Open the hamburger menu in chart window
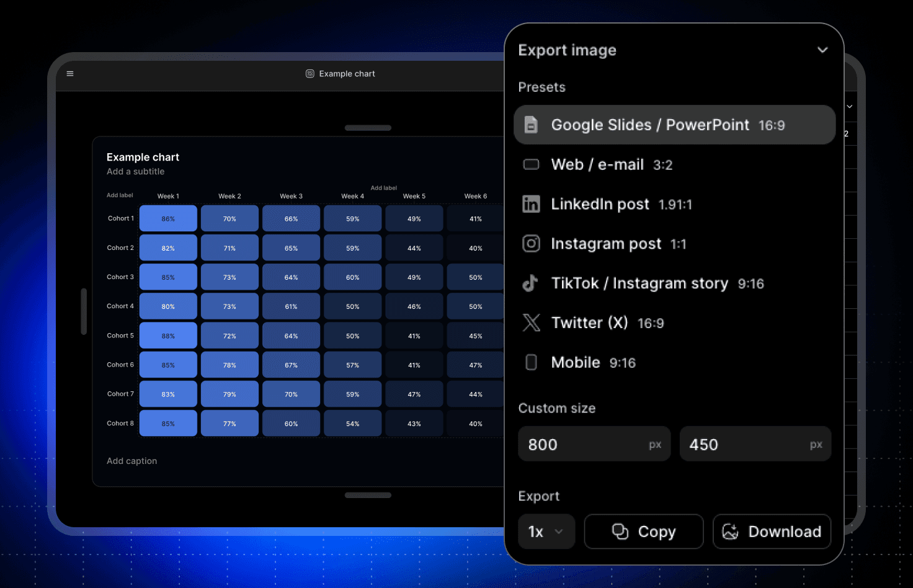Image resolution: width=913 pixels, height=588 pixels. 70,74
